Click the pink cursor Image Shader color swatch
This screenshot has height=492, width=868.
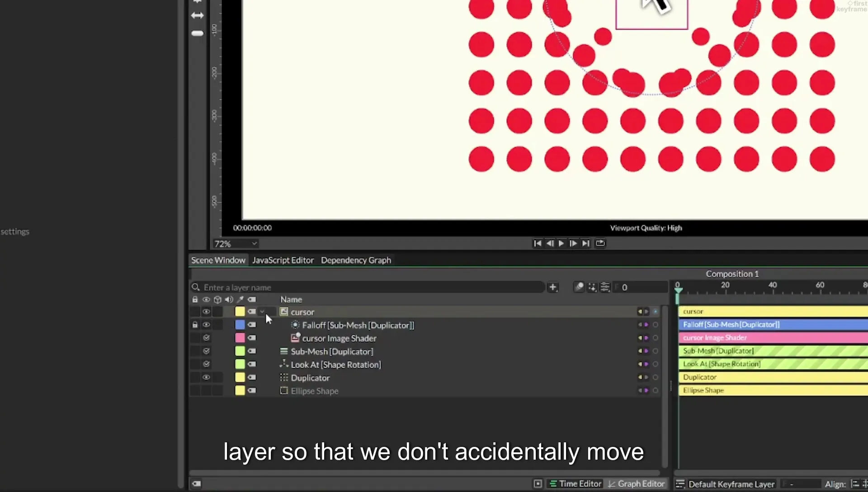click(240, 338)
